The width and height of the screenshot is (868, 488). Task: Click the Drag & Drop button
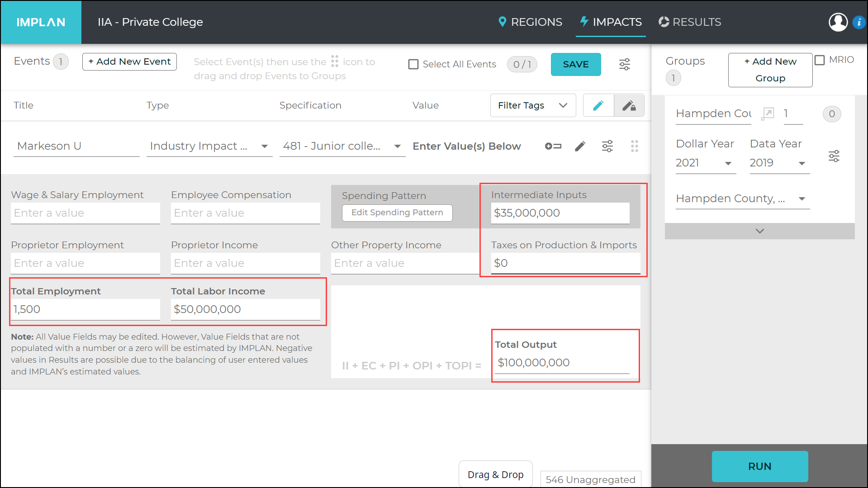[x=495, y=474]
